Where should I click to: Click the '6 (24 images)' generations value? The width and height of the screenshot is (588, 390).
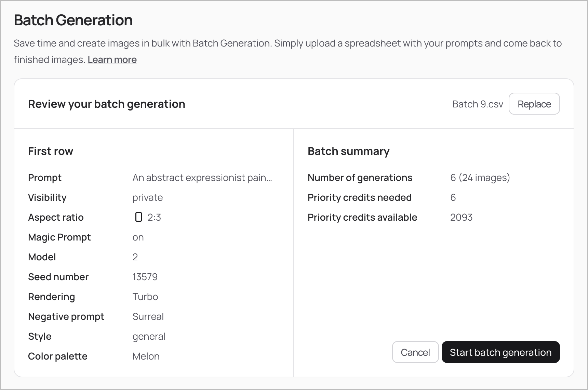click(x=480, y=178)
